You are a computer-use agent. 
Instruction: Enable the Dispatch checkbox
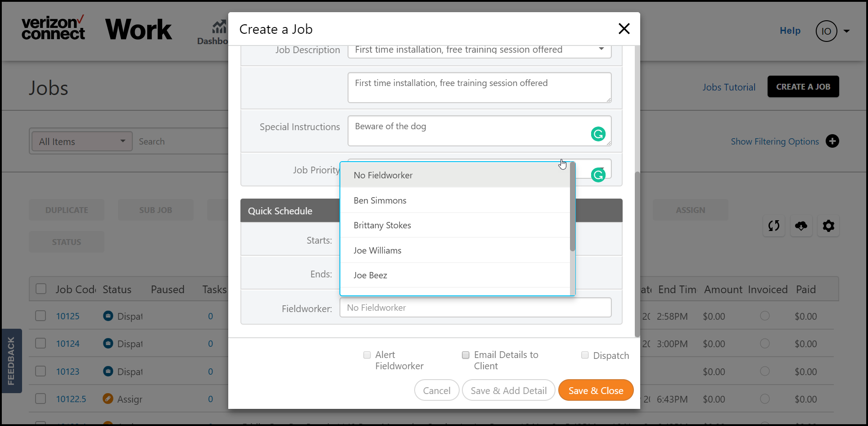[x=585, y=355]
